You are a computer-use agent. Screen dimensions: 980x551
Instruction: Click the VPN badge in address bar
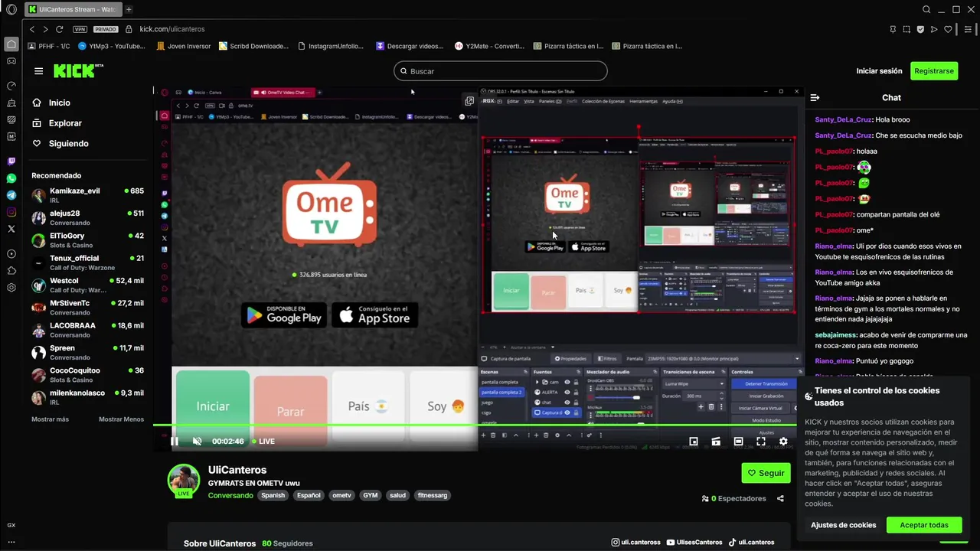point(80,29)
